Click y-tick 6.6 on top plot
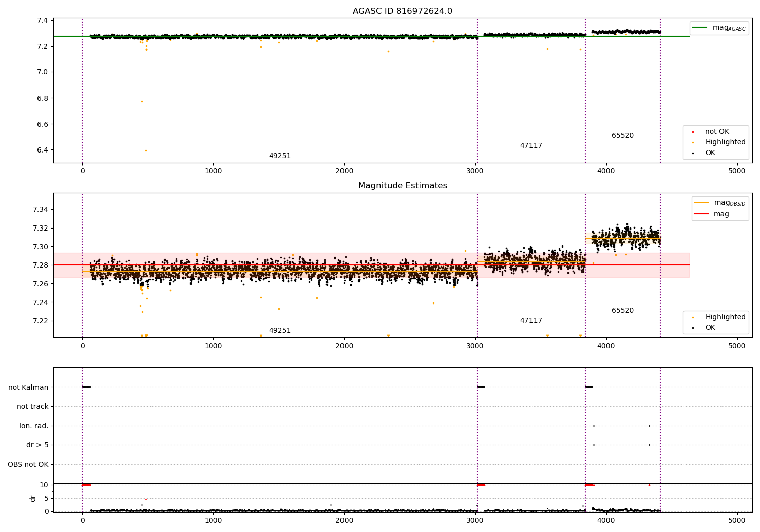 pos(42,124)
